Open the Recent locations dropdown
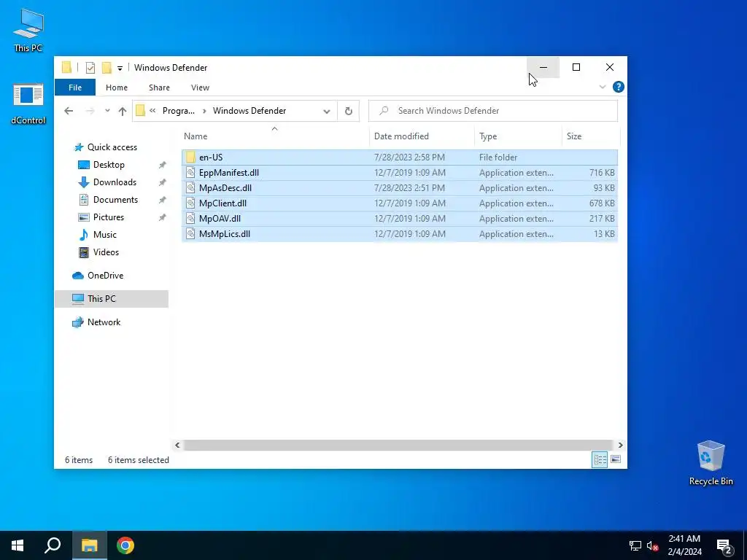 [x=108, y=111]
